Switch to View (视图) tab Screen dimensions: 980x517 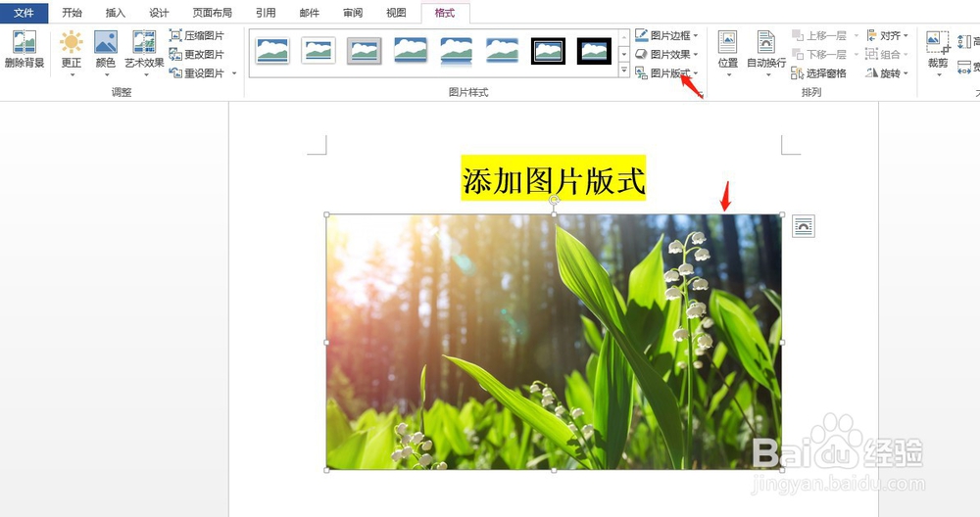pos(396,13)
